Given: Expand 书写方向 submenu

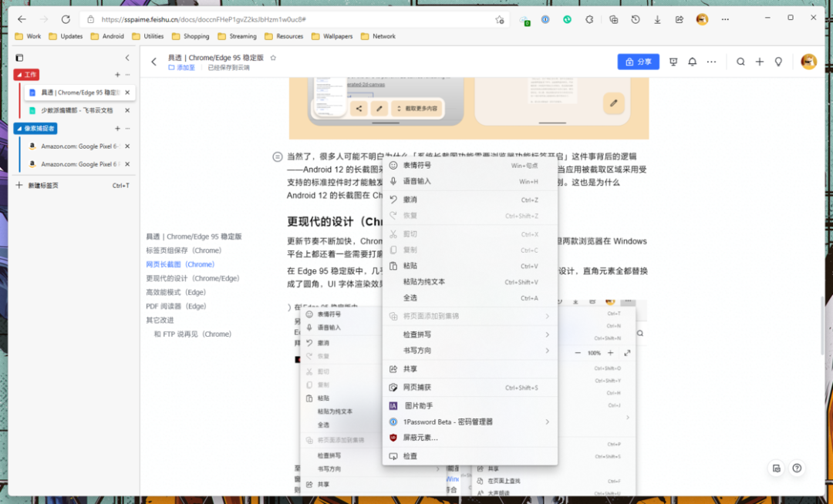Looking at the screenshot, I should pos(470,350).
